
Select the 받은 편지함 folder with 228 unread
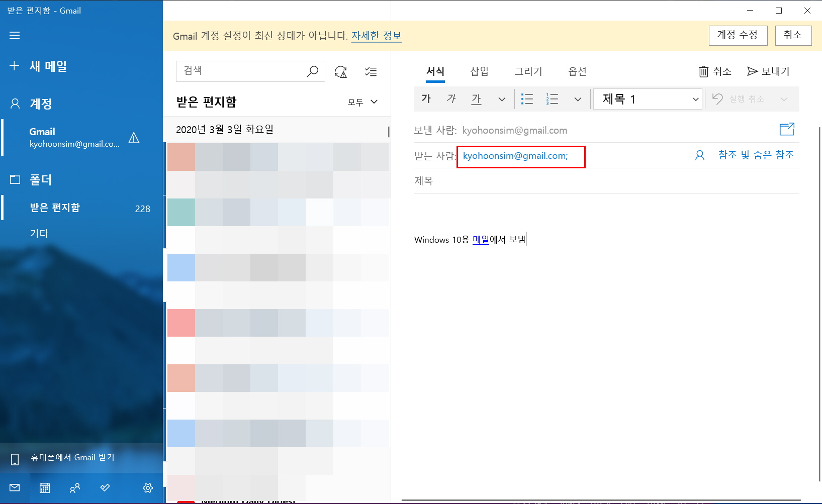coord(81,208)
